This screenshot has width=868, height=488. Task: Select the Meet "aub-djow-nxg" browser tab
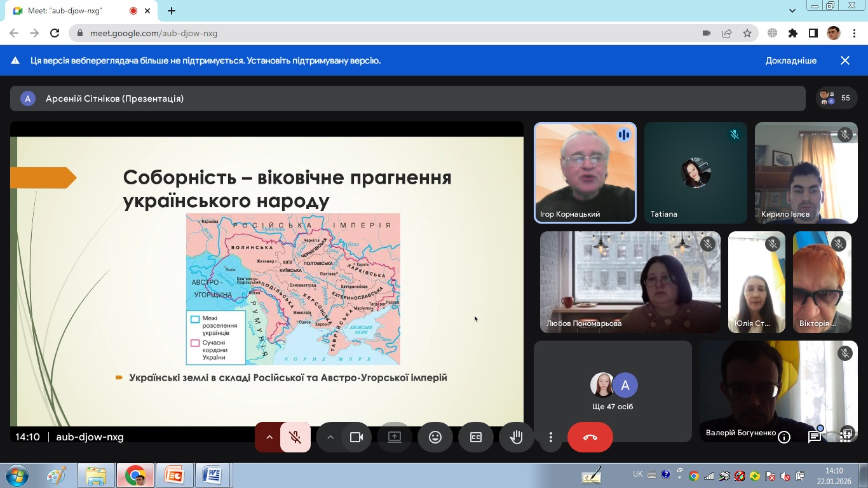(x=70, y=11)
